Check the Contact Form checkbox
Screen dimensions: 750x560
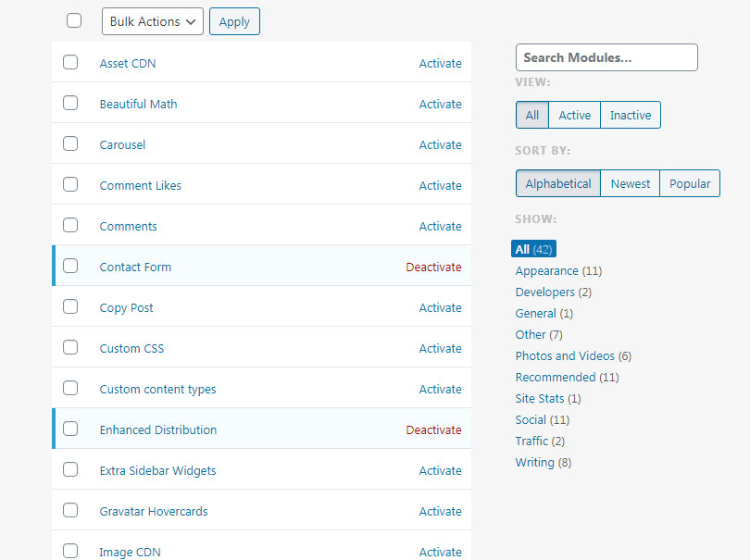pyautogui.click(x=70, y=266)
